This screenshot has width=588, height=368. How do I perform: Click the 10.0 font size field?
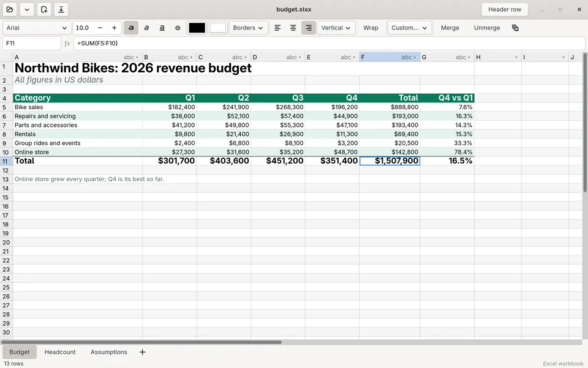pos(83,28)
